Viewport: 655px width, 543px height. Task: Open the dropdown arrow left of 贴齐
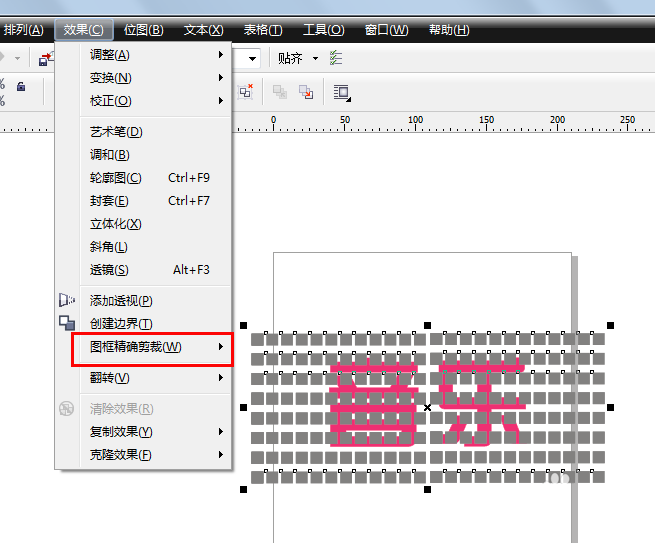[x=252, y=58]
